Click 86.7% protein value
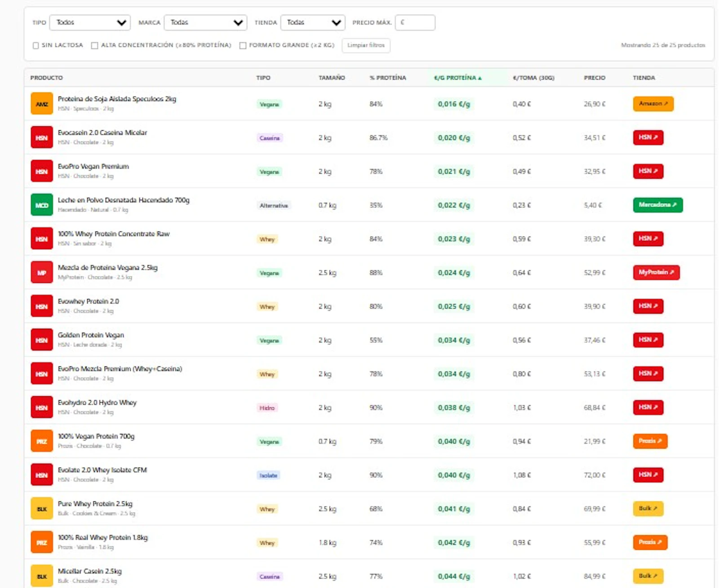Viewport: 719px width, 588px height. pyautogui.click(x=378, y=137)
